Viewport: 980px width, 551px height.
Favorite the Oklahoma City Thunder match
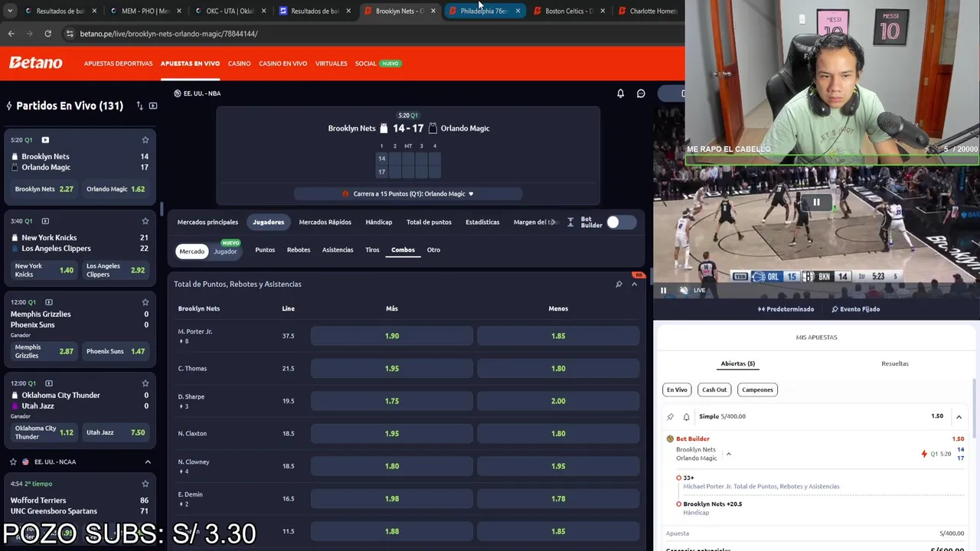tap(145, 383)
